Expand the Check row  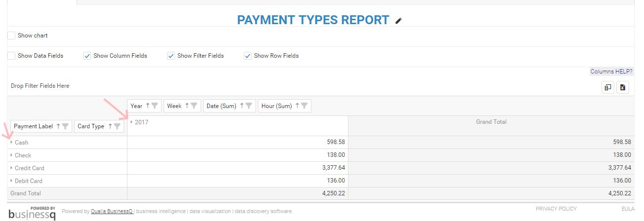point(11,155)
